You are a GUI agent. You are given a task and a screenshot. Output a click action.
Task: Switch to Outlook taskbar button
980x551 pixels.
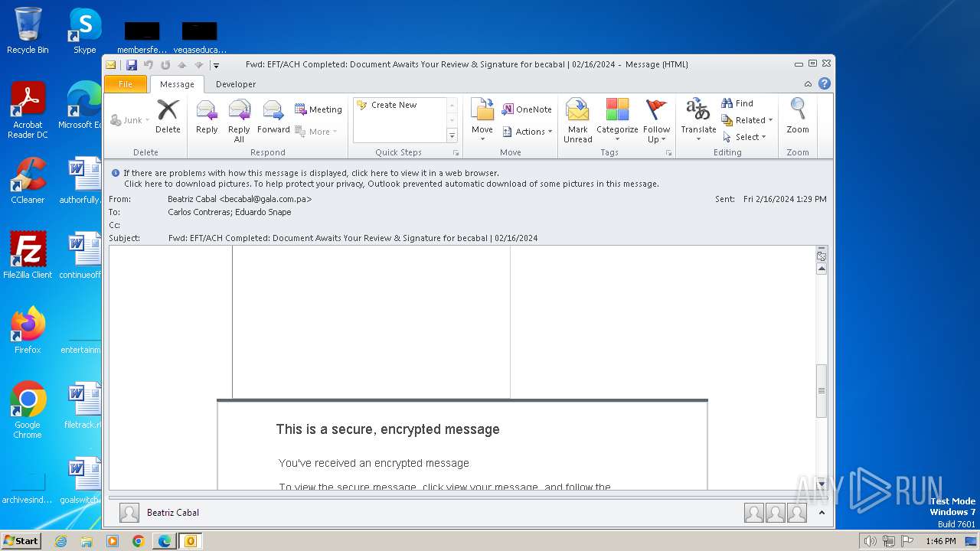[x=190, y=541]
